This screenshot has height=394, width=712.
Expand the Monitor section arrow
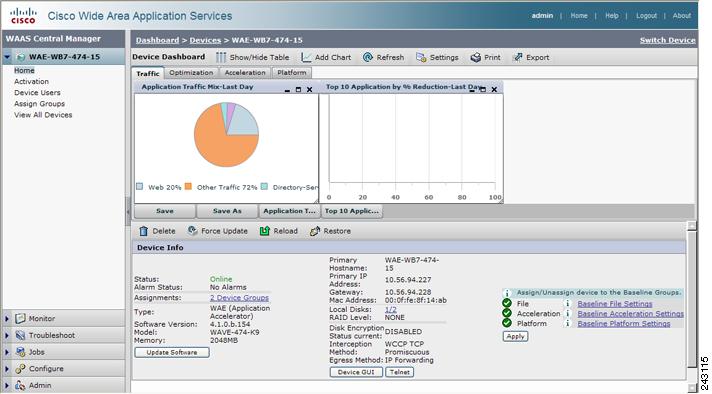tap(7, 319)
